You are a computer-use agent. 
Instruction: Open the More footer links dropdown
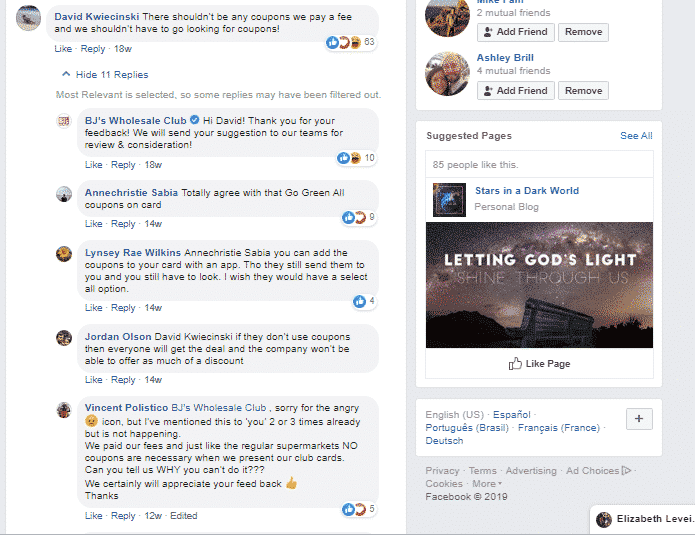pyautogui.click(x=485, y=483)
